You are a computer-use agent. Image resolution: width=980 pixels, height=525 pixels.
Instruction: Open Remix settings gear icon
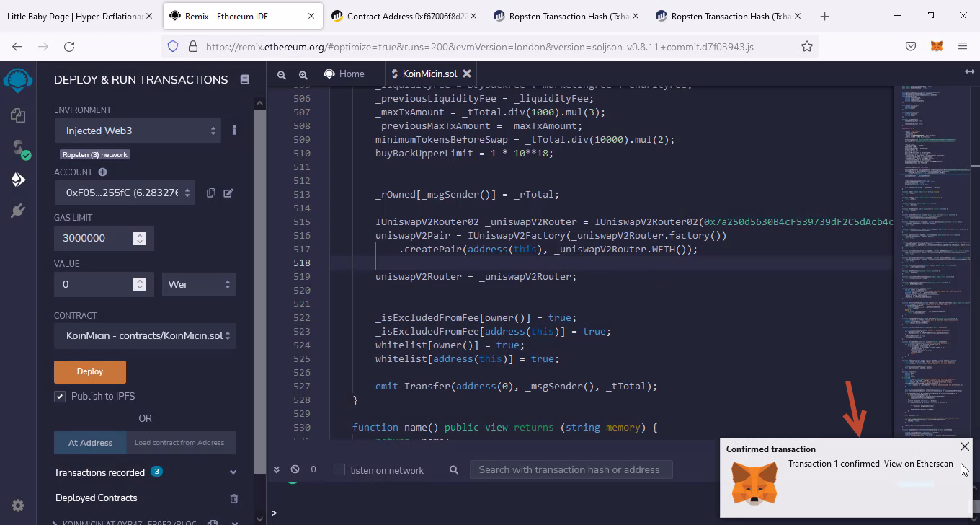click(18, 506)
